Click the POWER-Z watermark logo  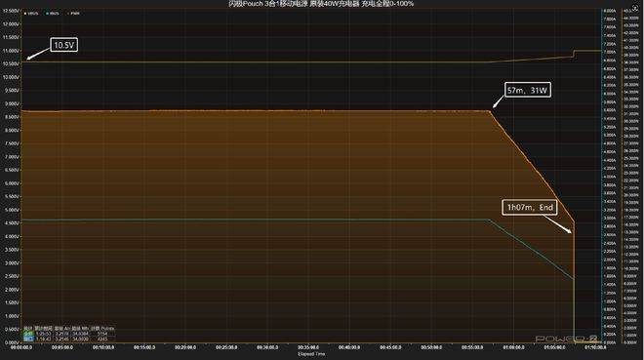click(x=566, y=339)
